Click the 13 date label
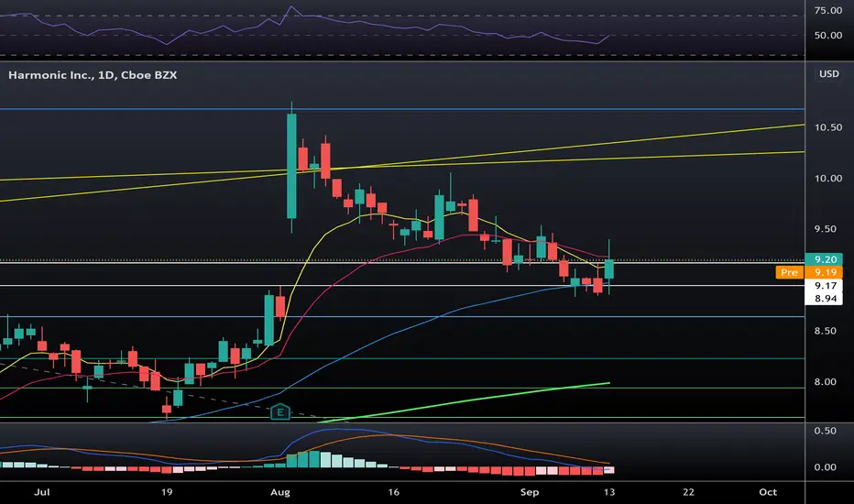Viewport: 854px width, 504px height. pos(609,492)
